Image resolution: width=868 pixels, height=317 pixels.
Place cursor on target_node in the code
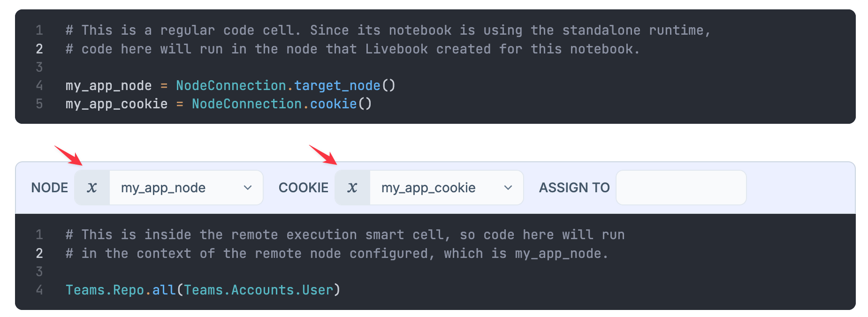[337, 85]
